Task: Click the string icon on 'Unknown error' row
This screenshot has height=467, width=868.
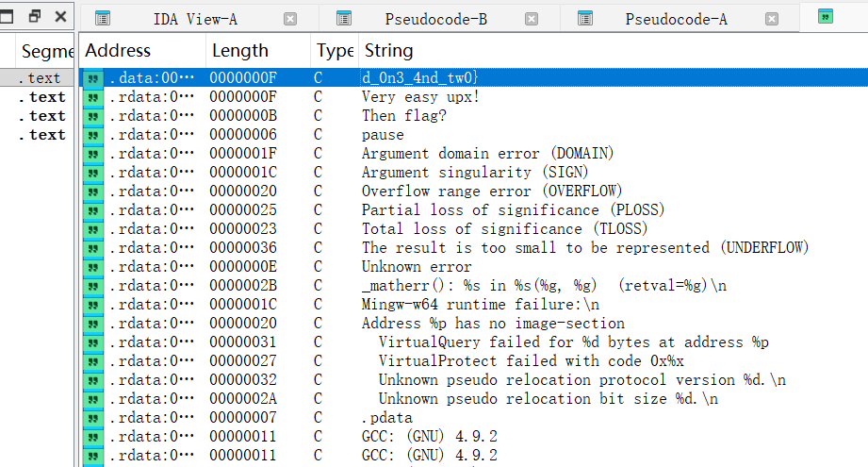Action: pyautogui.click(x=93, y=267)
